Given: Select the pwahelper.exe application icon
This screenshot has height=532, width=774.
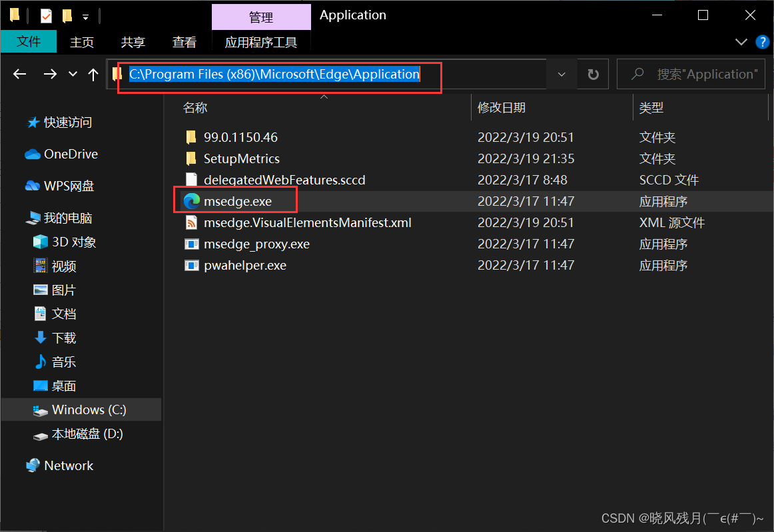Looking at the screenshot, I should [x=192, y=265].
